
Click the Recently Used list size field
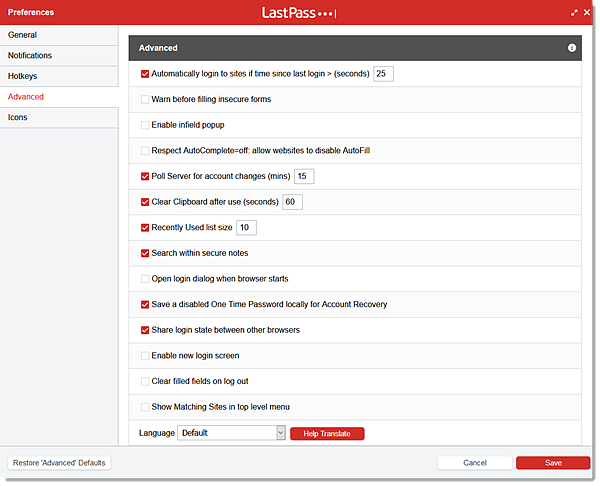246,228
